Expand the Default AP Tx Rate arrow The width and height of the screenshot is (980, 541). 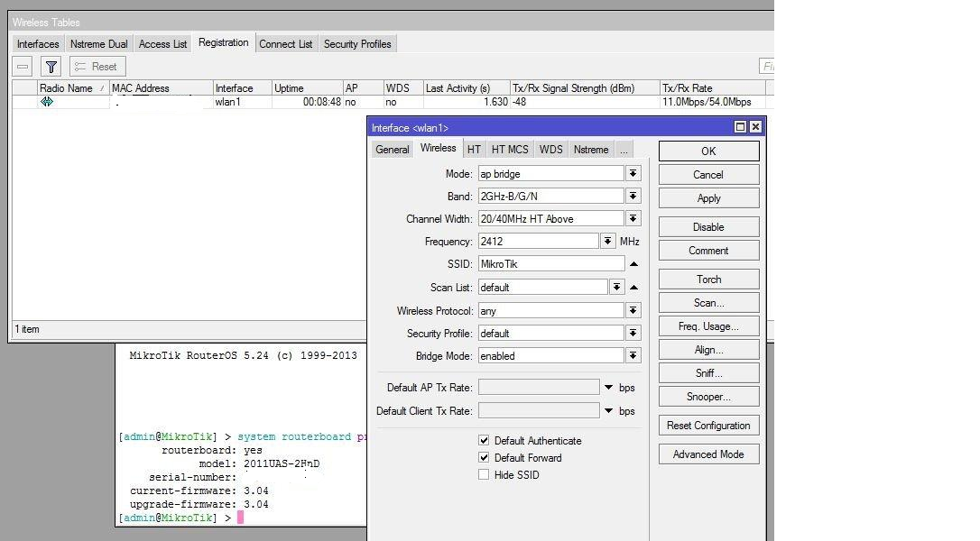tap(609, 388)
